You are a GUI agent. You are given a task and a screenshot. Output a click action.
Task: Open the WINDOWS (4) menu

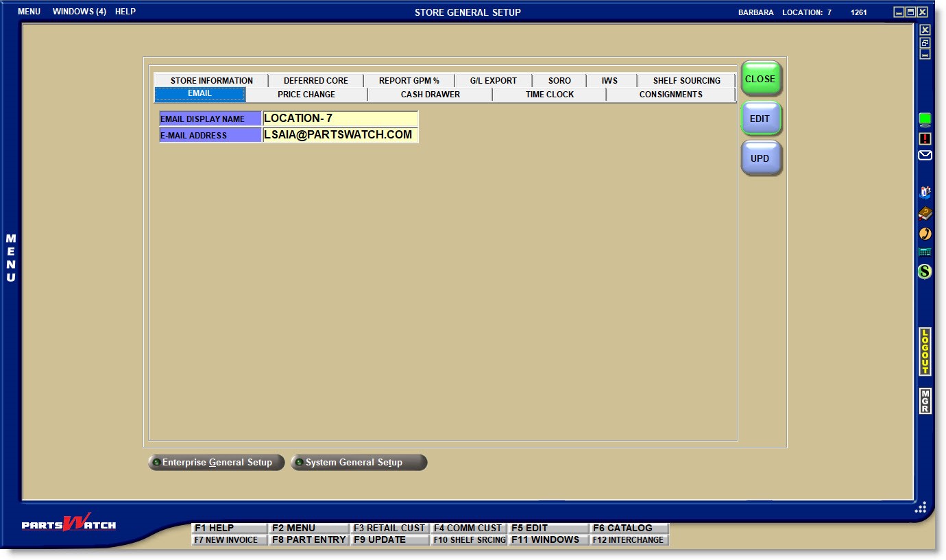point(79,12)
